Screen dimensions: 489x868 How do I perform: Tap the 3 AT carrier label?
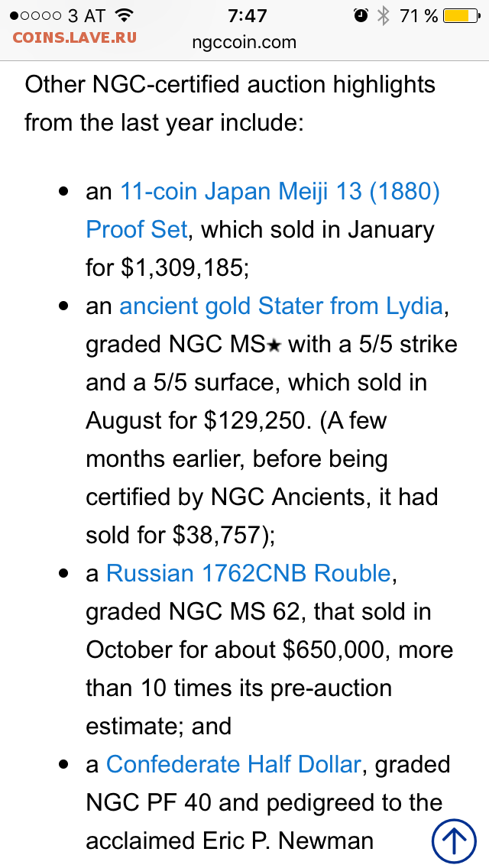coord(86,15)
